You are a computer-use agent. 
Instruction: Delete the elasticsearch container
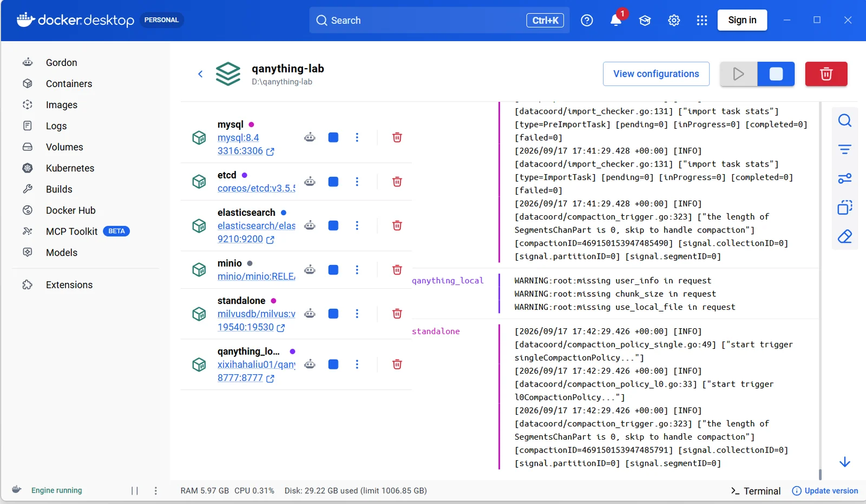(x=397, y=226)
